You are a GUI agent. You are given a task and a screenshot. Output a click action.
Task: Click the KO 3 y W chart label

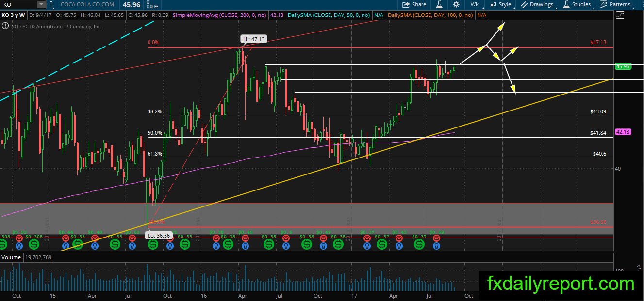(13, 16)
